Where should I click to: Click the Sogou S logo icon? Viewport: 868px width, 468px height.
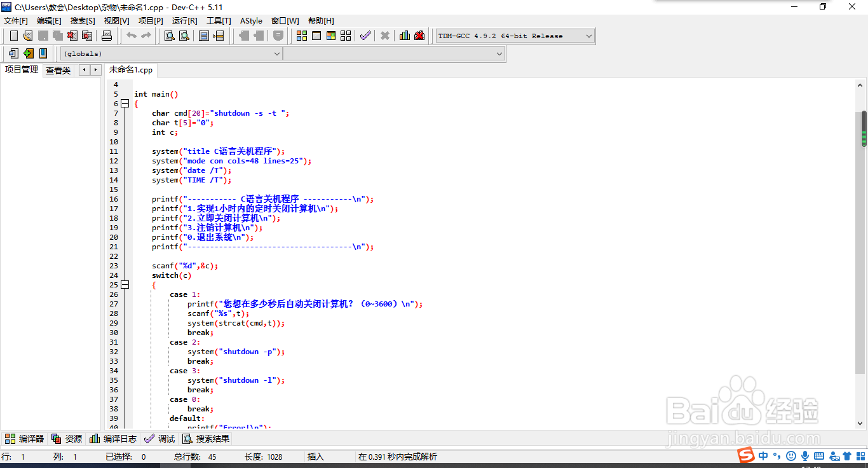pos(745,455)
